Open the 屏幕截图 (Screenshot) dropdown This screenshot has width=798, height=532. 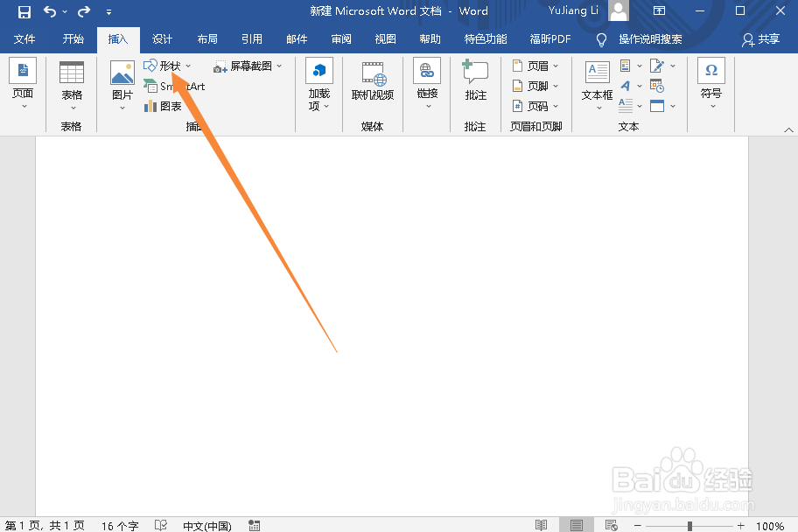tap(248, 66)
